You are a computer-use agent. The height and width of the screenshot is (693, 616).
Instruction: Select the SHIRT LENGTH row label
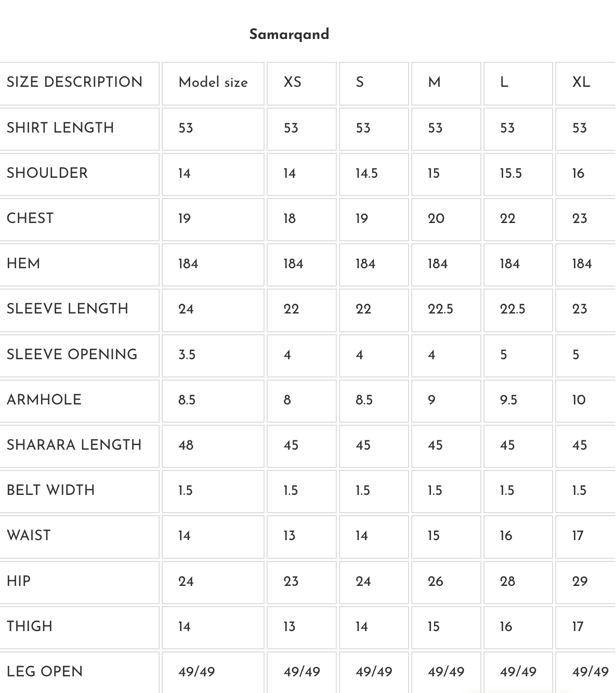click(60, 128)
